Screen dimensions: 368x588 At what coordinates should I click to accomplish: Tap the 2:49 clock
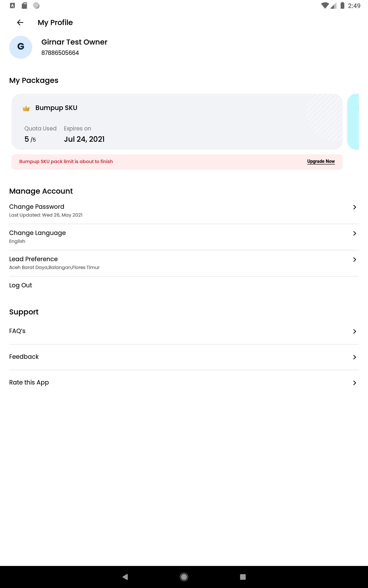pos(354,6)
